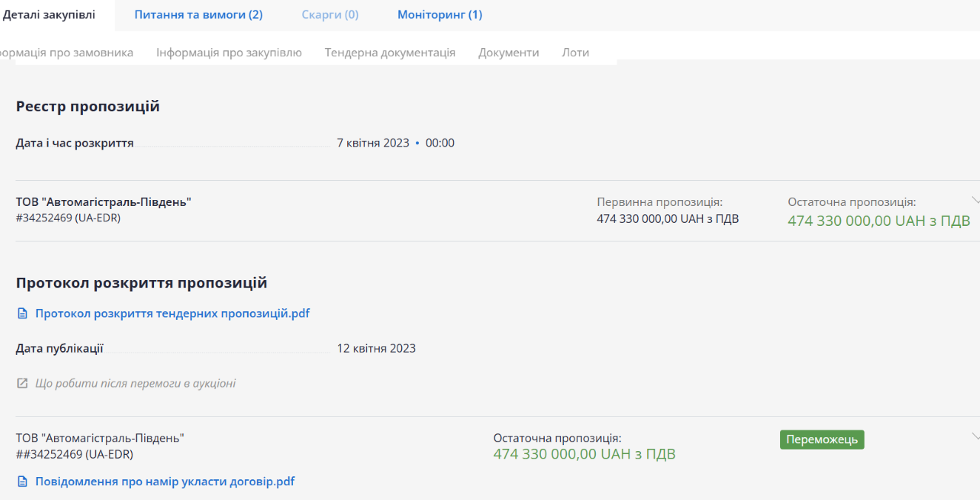Click document icon beside Повідомлення про намір file

click(22, 482)
